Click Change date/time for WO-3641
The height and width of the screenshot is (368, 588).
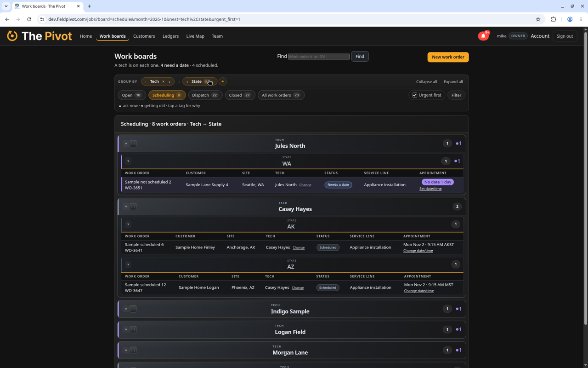(418, 251)
